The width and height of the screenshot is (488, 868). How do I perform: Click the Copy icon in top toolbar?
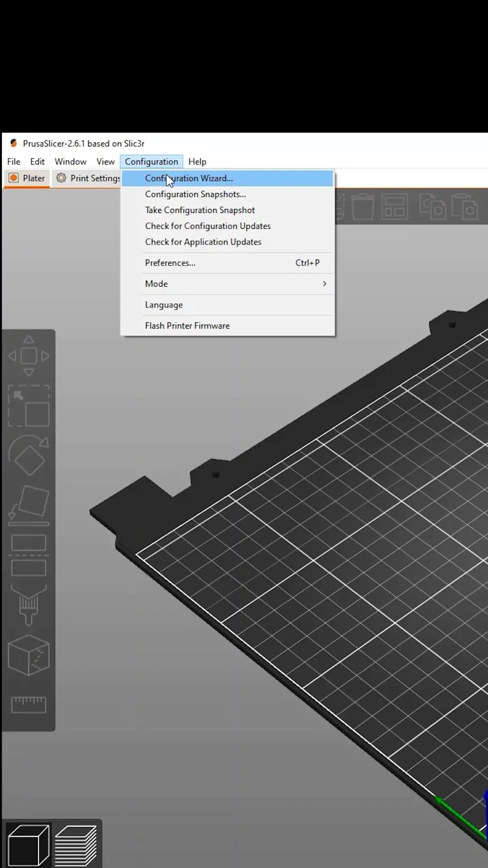pos(432,207)
